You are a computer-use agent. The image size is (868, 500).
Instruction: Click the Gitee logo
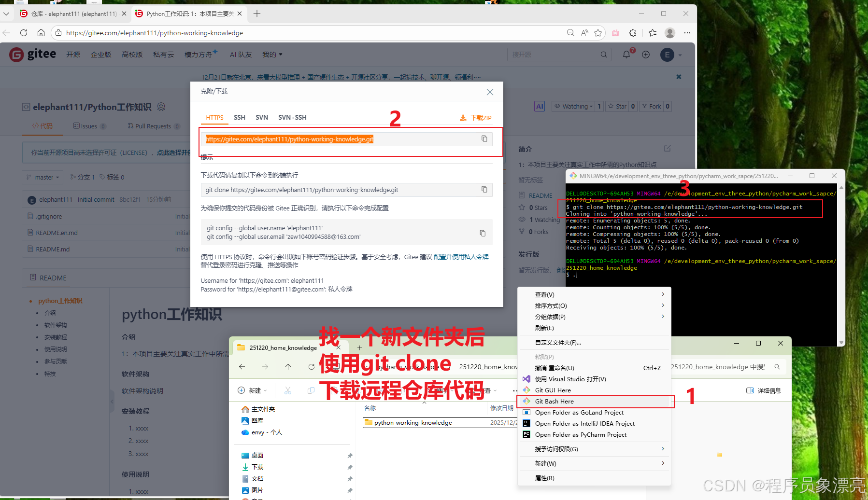[x=32, y=54]
